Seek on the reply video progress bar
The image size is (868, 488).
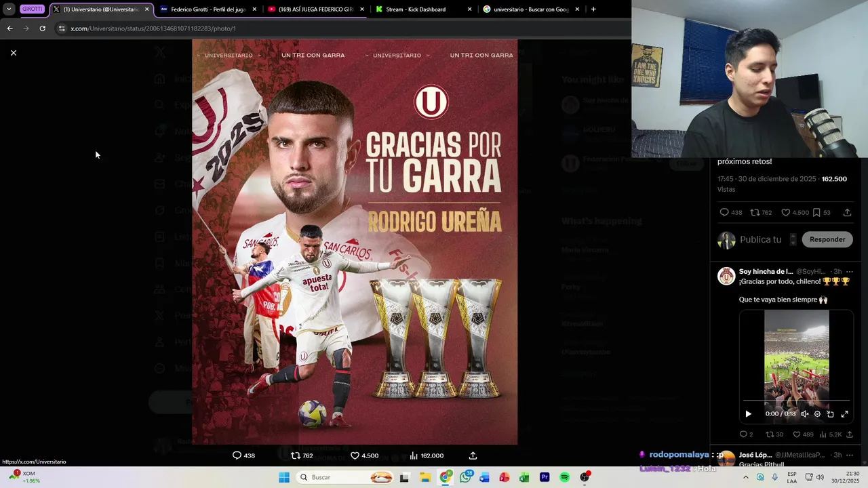[796, 401]
